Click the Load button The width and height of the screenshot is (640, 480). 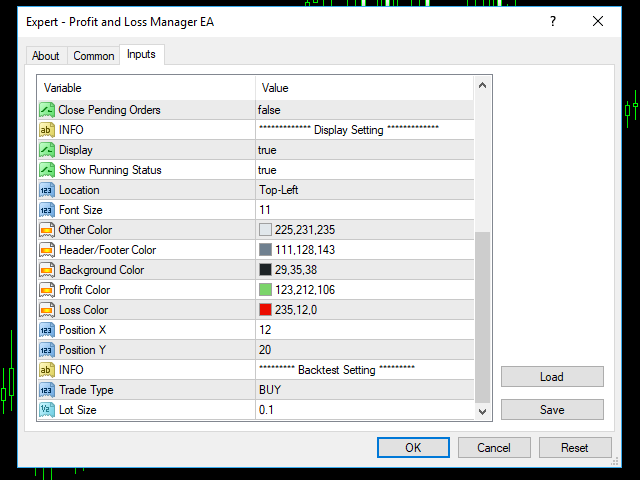(x=552, y=376)
